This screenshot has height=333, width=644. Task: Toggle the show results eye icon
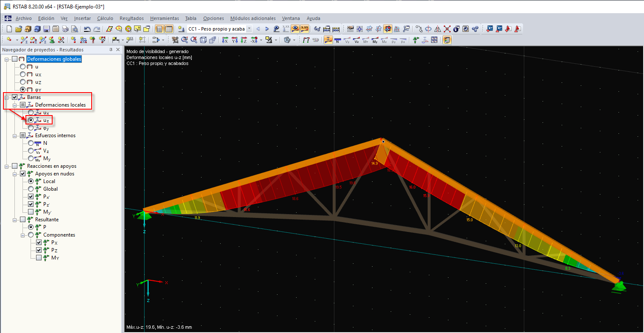[295, 29]
